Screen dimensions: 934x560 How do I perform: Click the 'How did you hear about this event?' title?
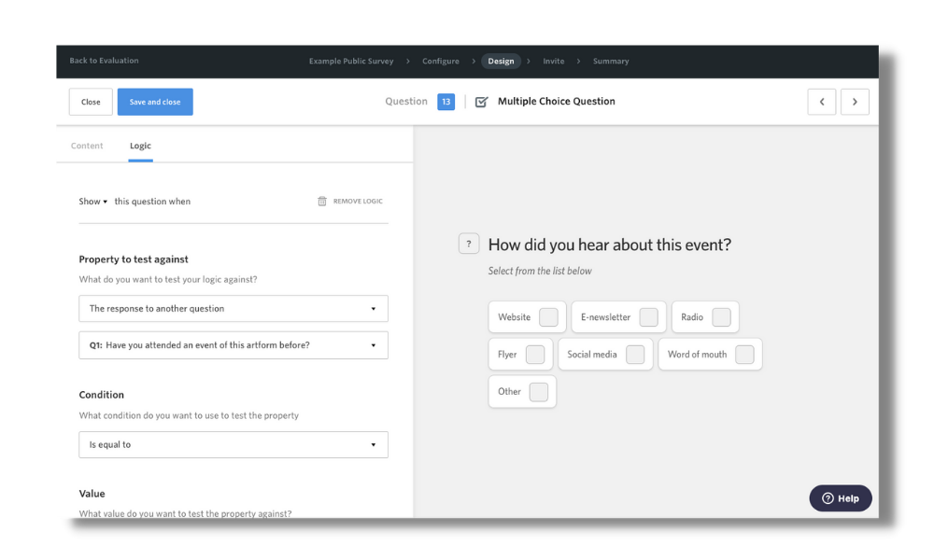[609, 245]
